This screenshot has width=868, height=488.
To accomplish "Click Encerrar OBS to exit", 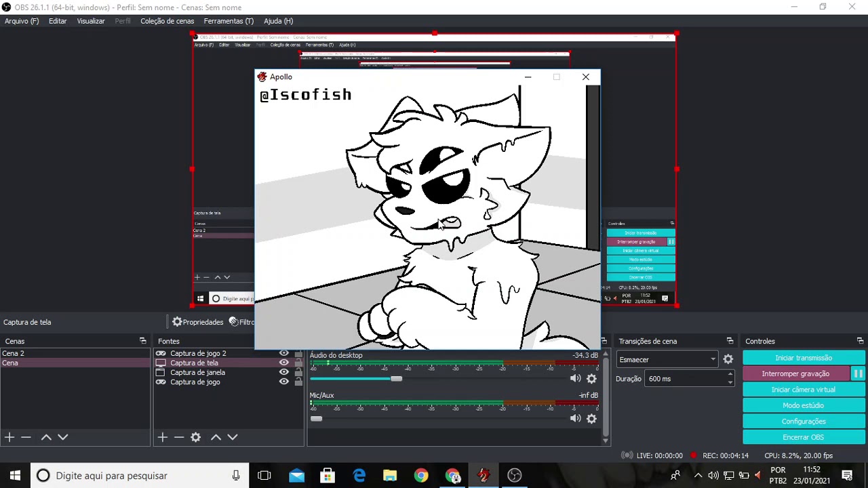I will click(804, 437).
